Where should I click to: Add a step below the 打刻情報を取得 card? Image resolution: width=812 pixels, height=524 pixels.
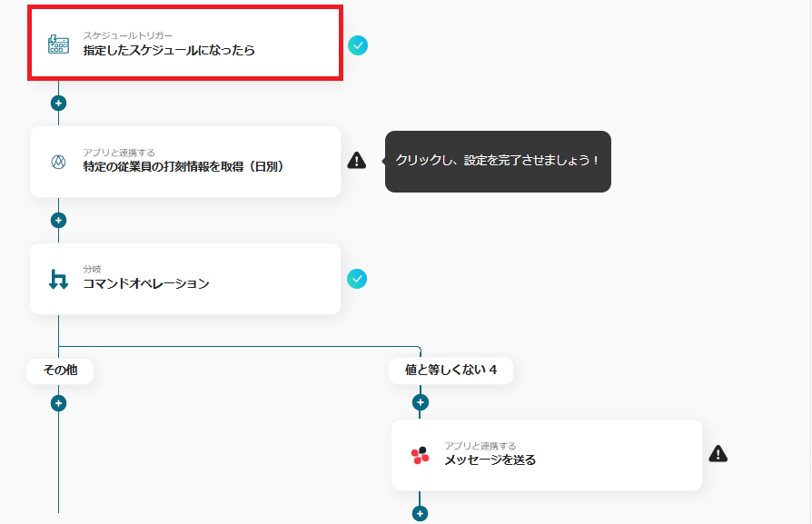point(58,220)
